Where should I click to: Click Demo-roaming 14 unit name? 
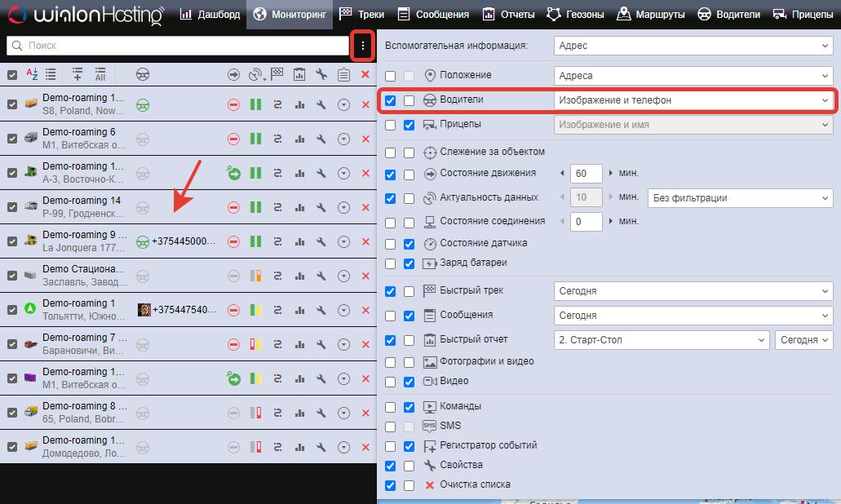tap(82, 201)
